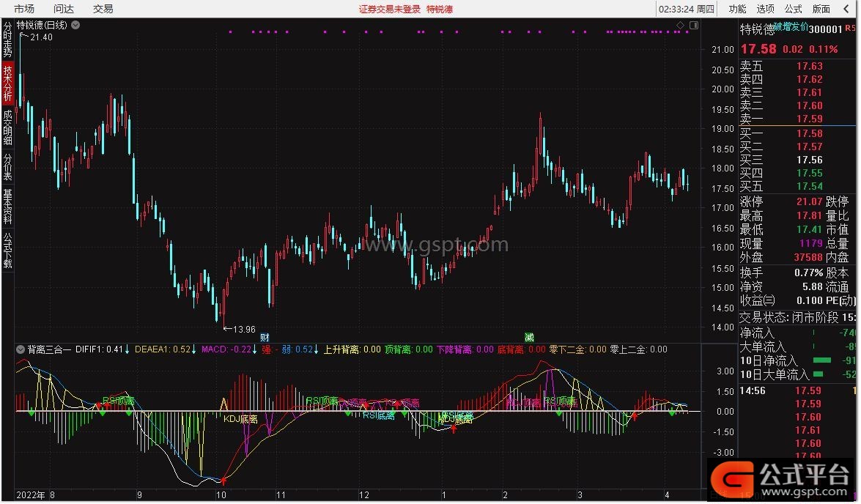Click the 最低 value 17.41
Screen dimensions: 861x504
pyautogui.click(x=810, y=229)
